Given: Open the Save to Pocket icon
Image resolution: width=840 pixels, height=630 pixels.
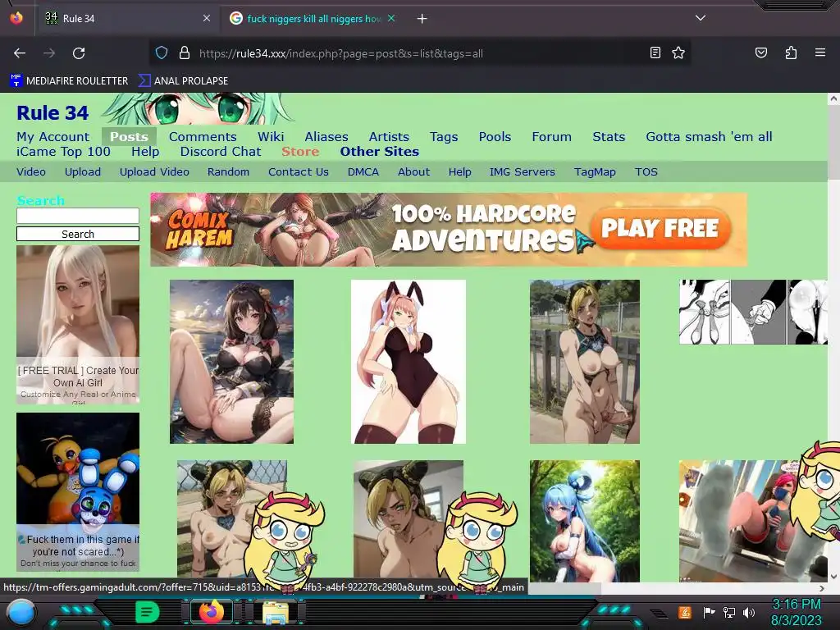Looking at the screenshot, I should click(x=760, y=52).
